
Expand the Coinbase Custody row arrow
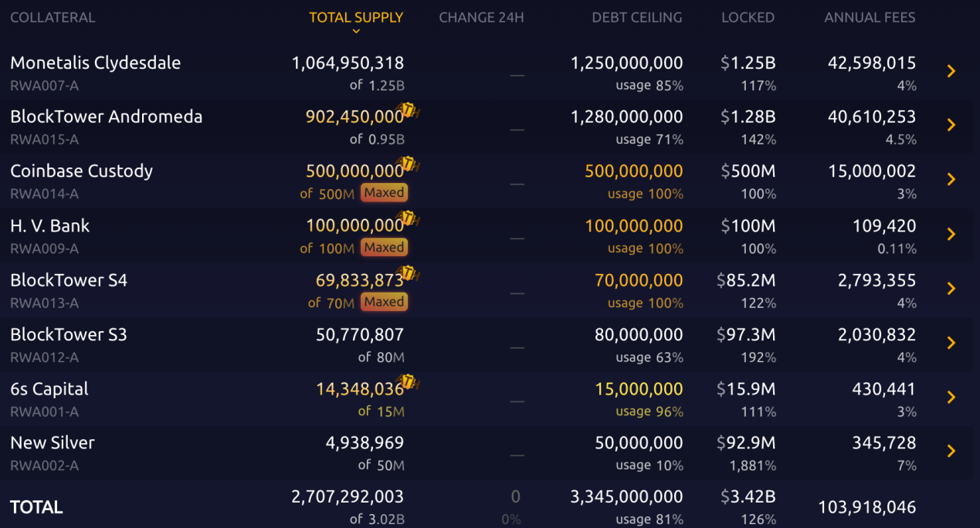click(951, 179)
